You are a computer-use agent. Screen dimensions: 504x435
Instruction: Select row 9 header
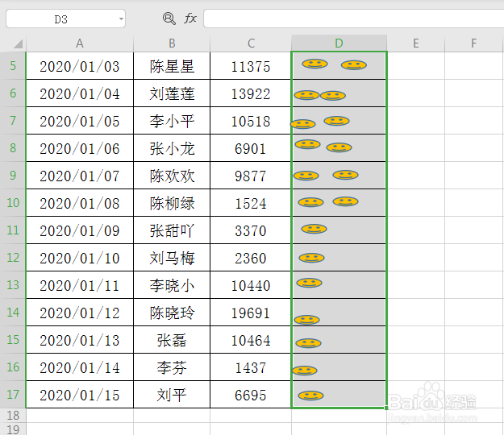tap(13, 176)
